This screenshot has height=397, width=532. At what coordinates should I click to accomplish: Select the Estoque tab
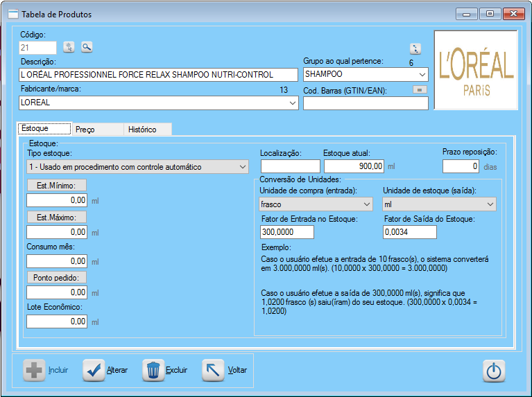(x=44, y=128)
